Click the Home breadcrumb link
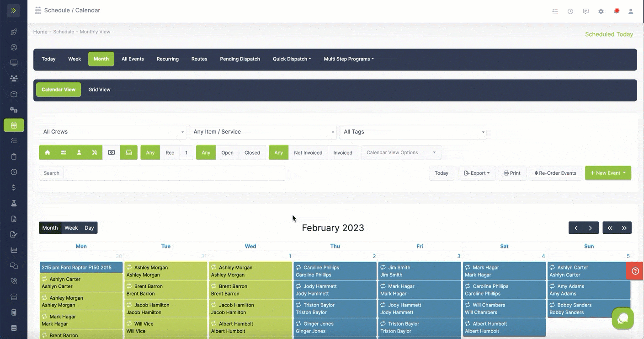Screen dimensions: 644x339 click(40, 32)
